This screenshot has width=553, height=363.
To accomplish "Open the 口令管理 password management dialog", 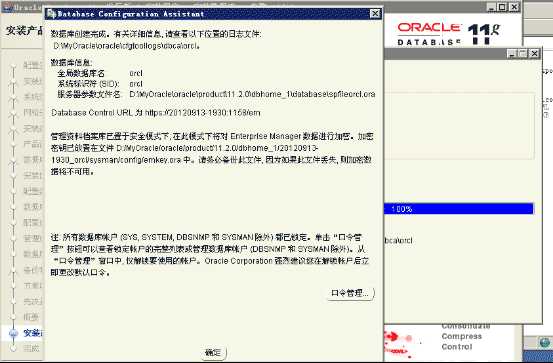I will 351,293.
